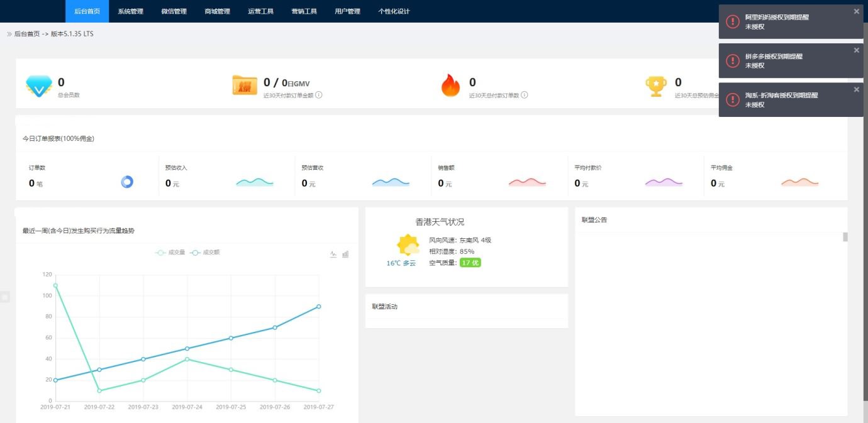Click the 联盟活动 panel title

coord(385,307)
